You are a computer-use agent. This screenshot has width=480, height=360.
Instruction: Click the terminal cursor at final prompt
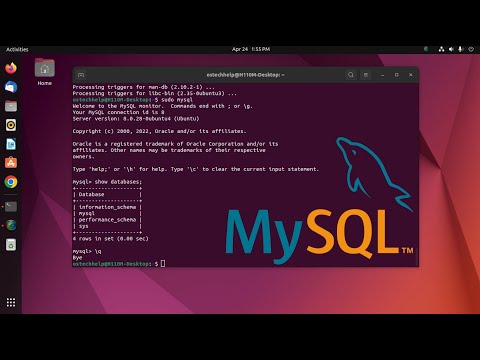click(163, 264)
